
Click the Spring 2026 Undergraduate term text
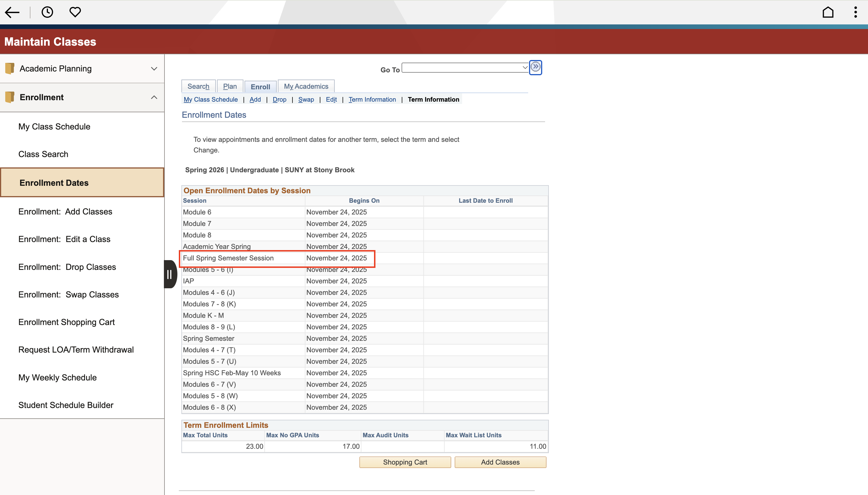(270, 170)
